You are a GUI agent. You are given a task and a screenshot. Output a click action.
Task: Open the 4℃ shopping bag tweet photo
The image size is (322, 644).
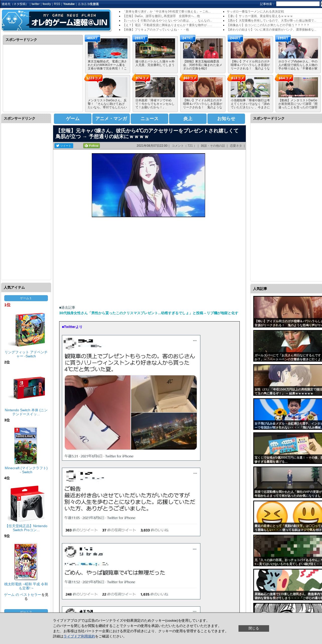point(98,412)
